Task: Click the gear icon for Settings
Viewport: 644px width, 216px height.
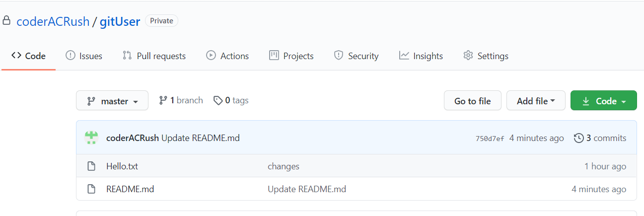Action: coord(468,56)
